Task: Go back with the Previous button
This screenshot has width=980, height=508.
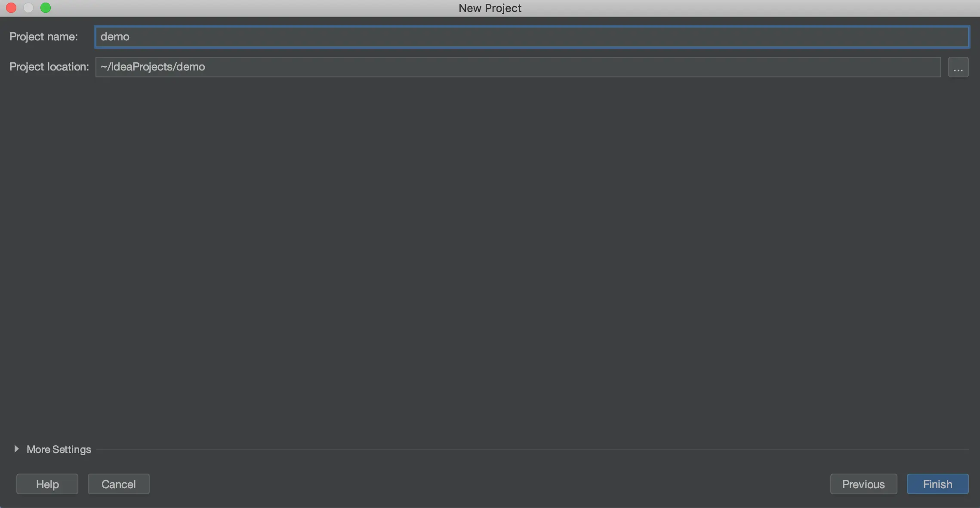Action: 863,484
